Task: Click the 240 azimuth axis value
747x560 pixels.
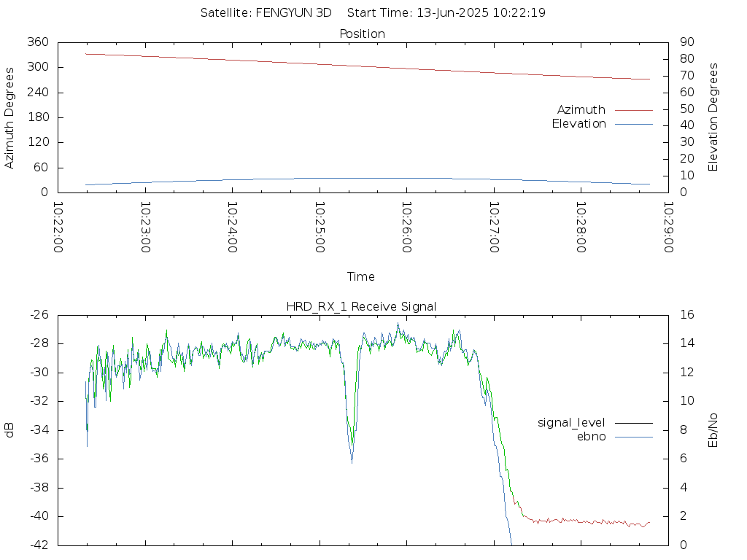Action: (38, 92)
